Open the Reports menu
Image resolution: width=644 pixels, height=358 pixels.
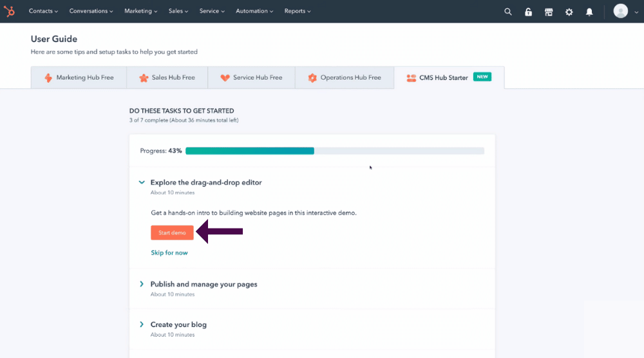point(298,11)
